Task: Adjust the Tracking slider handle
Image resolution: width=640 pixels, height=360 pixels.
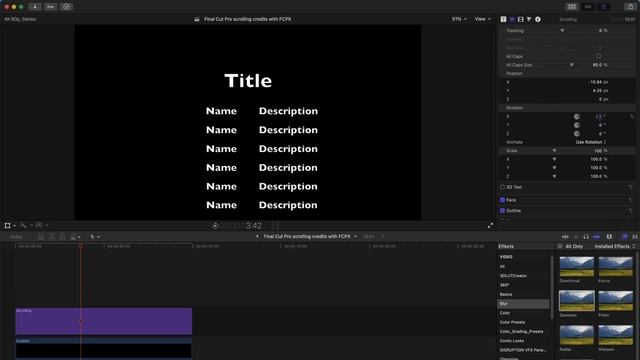Action: click(x=562, y=31)
